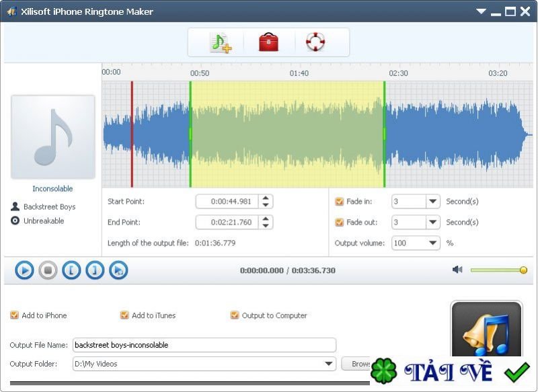Click the speaker volume icon
538x392 pixels.
(x=457, y=269)
